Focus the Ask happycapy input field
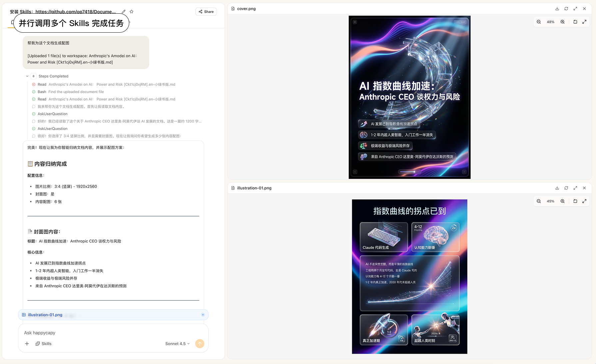 coord(113,333)
